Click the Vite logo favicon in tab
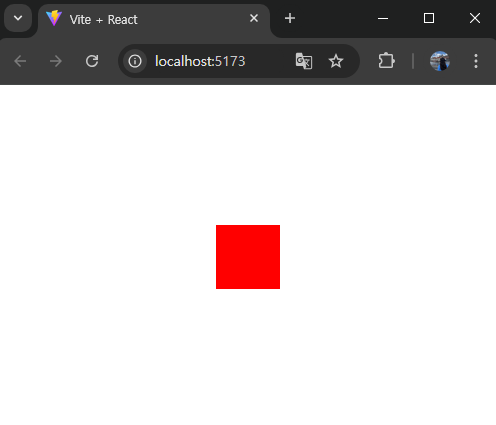Image resolution: width=496 pixels, height=425 pixels. 54,18
